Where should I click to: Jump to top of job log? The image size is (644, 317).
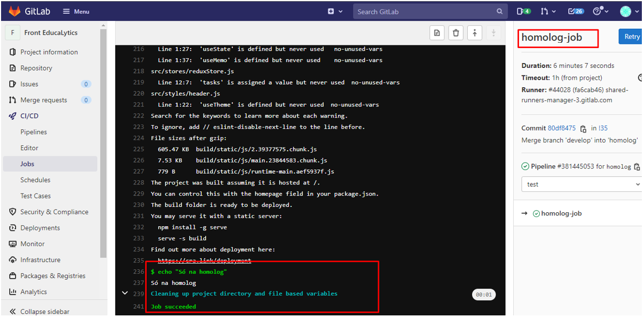pyautogui.click(x=475, y=33)
